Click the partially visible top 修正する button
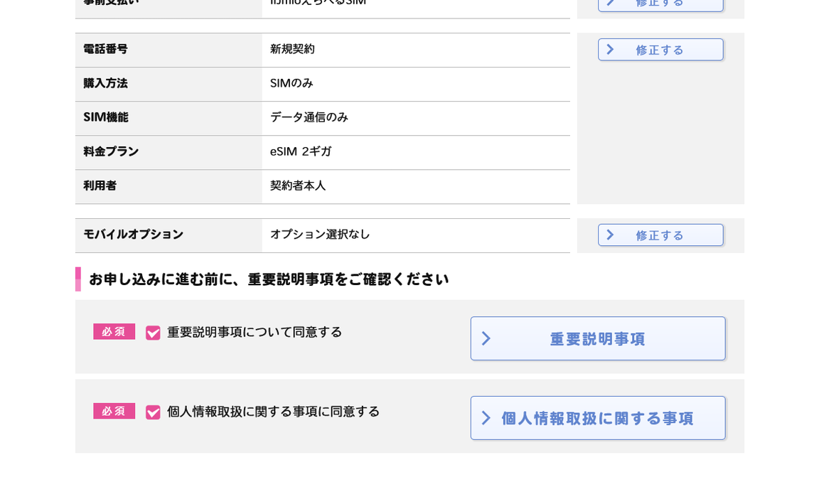The height and width of the screenshot is (504, 819). click(x=660, y=4)
